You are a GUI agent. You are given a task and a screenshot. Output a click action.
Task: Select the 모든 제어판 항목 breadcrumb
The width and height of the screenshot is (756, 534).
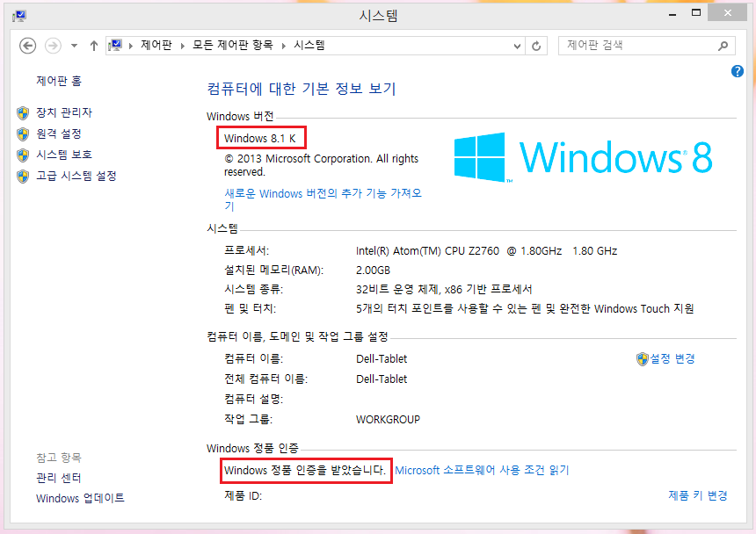[233, 46]
